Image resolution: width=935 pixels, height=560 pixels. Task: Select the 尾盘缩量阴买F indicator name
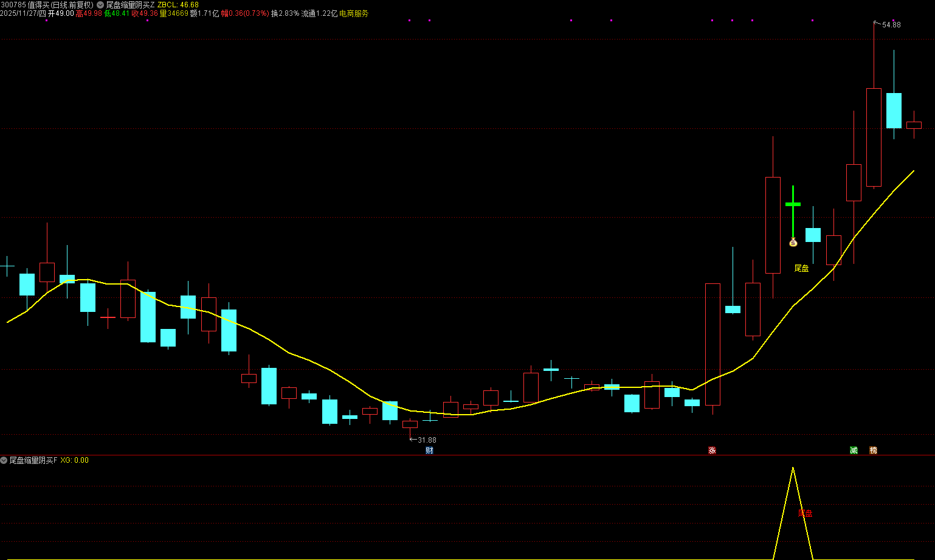[33, 460]
